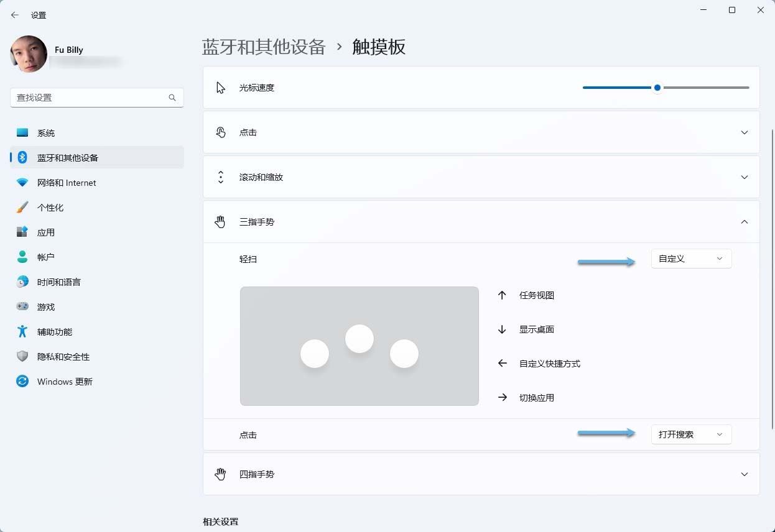Open 个性化 settings from the sidebar

pyautogui.click(x=51, y=207)
